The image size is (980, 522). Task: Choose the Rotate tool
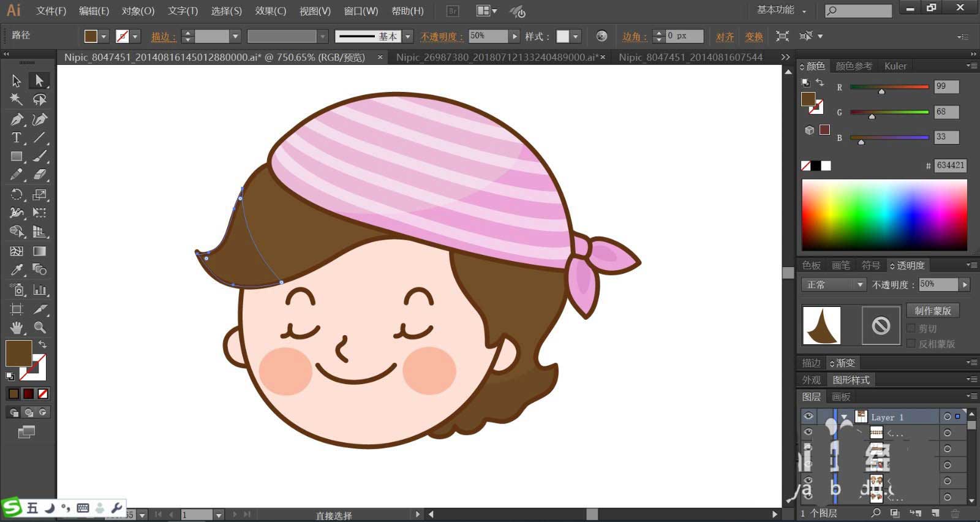point(17,195)
